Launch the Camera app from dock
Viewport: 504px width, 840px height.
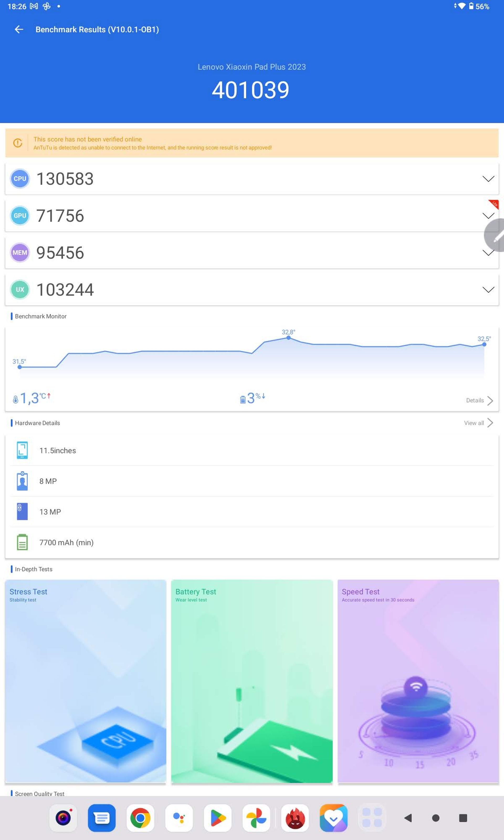[x=63, y=818]
